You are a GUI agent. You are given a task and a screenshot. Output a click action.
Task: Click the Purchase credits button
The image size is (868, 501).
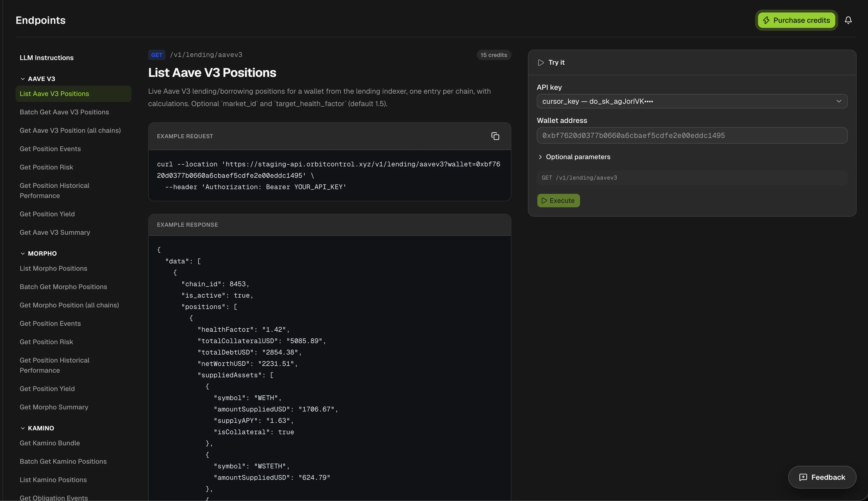[x=796, y=20]
